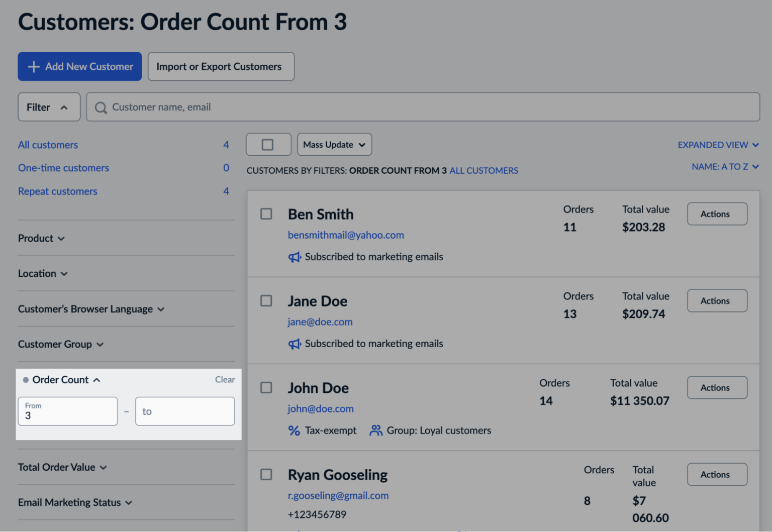Click Import or Export Customers
Screen dimensions: 772x532
coord(221,66)
